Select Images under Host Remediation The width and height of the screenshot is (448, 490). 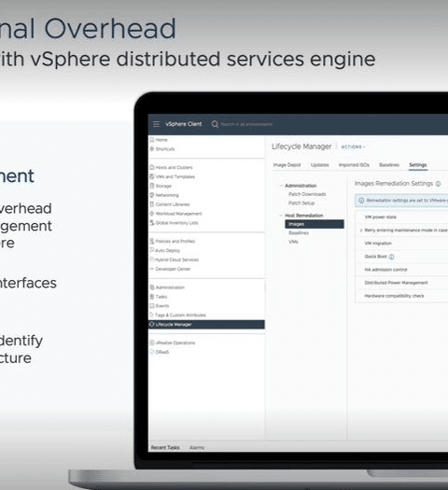point(315,224)
